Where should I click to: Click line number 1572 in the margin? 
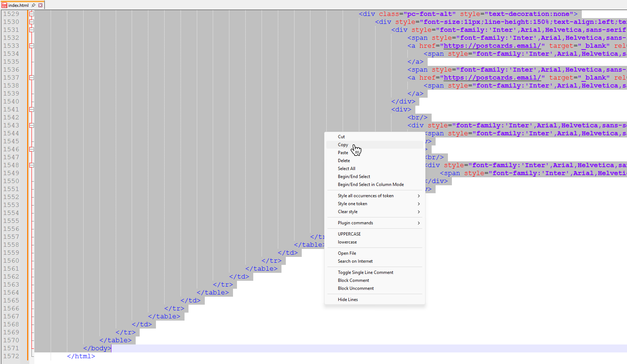tap(11, 356)
